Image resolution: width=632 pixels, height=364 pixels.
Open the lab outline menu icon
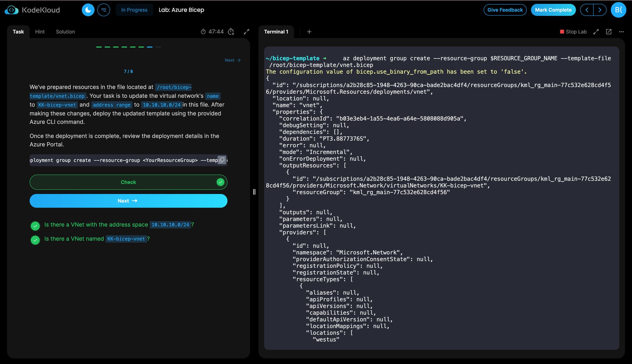[x=104, y=10]
